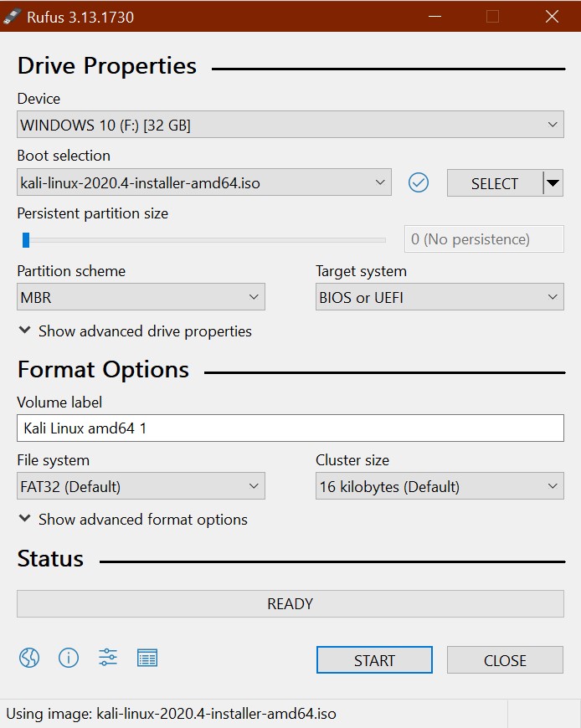The image size is (581, 728).
Task: Open the Boot selection dropdown
Action: pos(204,182)
